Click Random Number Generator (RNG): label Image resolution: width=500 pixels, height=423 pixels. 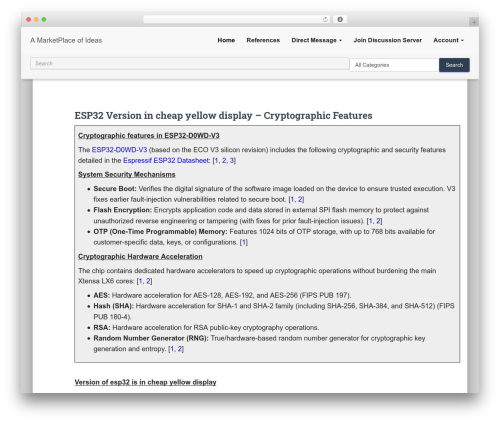pyautogui.click(x=151, y=338)
